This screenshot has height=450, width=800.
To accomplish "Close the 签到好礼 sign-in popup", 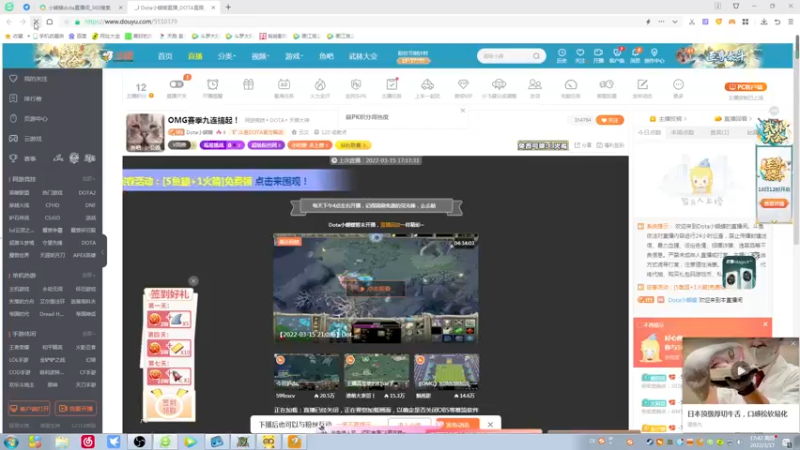I will [193, 281].
